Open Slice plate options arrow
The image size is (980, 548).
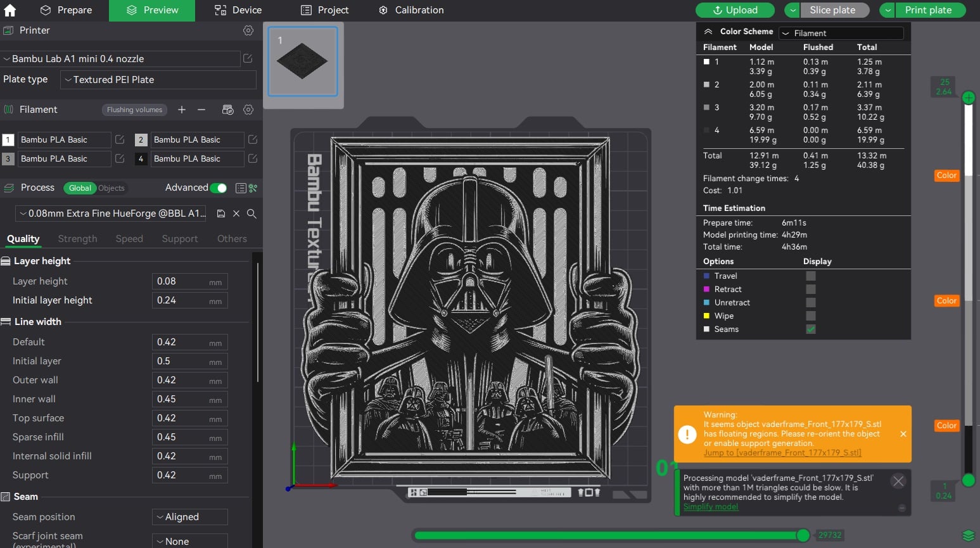click(x=792, y=10)
